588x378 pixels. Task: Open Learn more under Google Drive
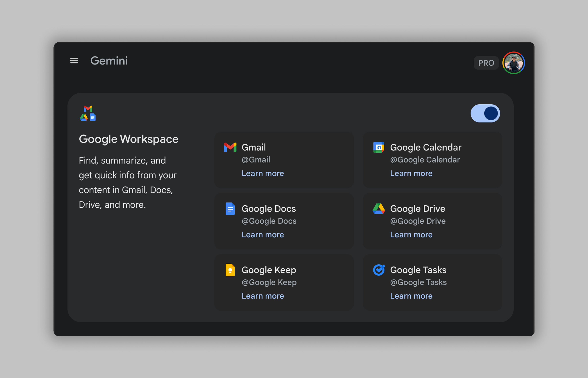pos(411,235)
